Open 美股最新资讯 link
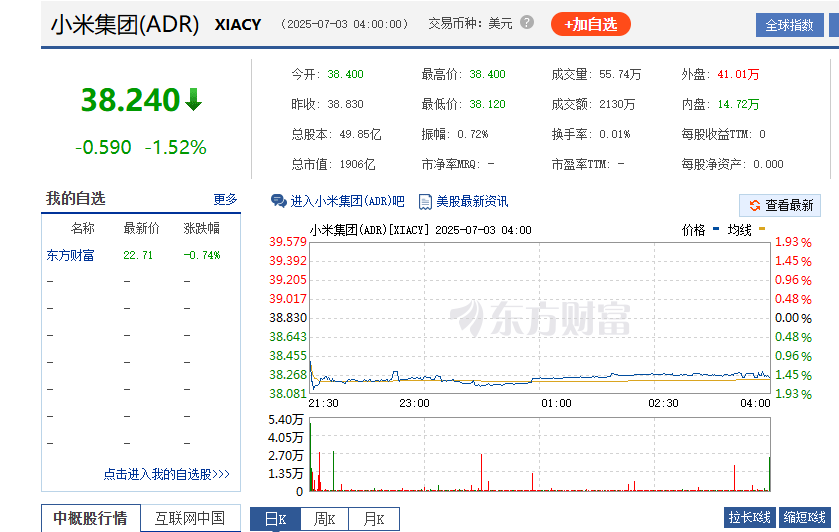Viewport: 839px width, 532px height. coord(472,201)
